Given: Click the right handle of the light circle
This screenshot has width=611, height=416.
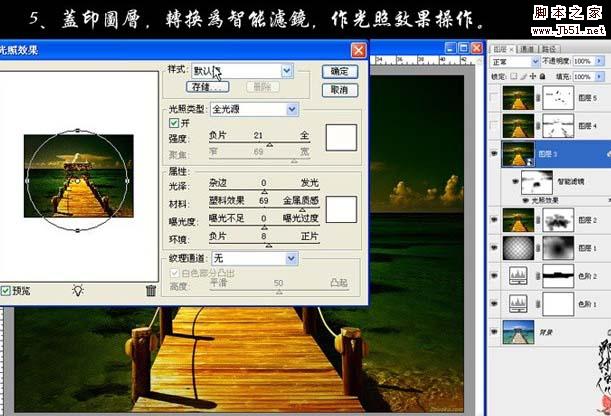Looking at the screenshot, I should [x=127, y=181].
